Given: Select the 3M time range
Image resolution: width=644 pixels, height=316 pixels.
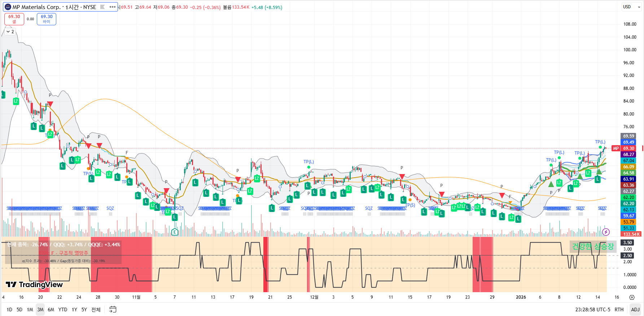Looking at the screenshot, I should click(x=40, y=309).
